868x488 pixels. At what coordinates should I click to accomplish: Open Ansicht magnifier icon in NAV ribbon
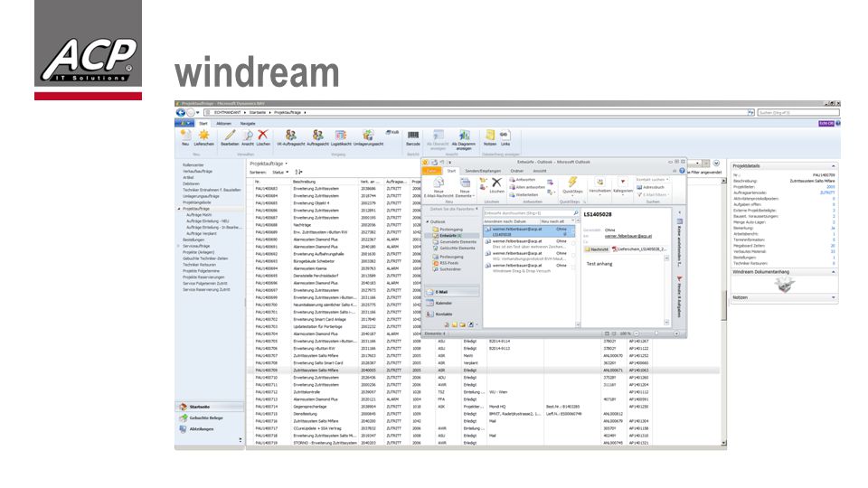248,135
